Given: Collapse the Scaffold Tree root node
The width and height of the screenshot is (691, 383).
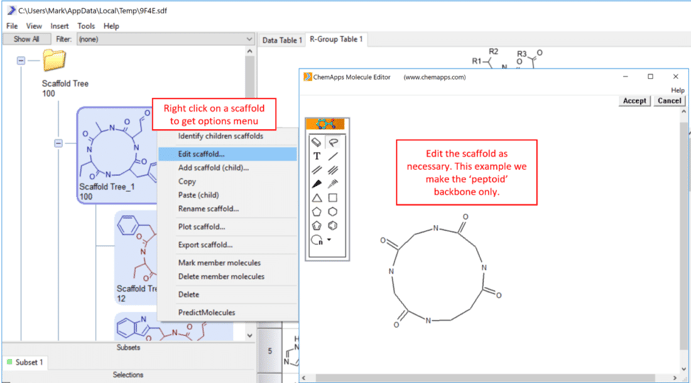Looking at the screenshot, I should tap(21, 60).
